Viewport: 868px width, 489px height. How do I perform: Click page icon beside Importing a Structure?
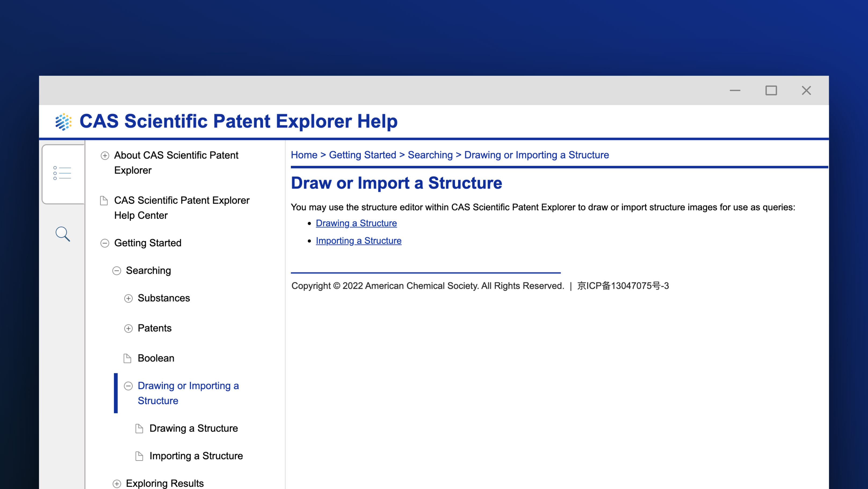click(139, 456)
